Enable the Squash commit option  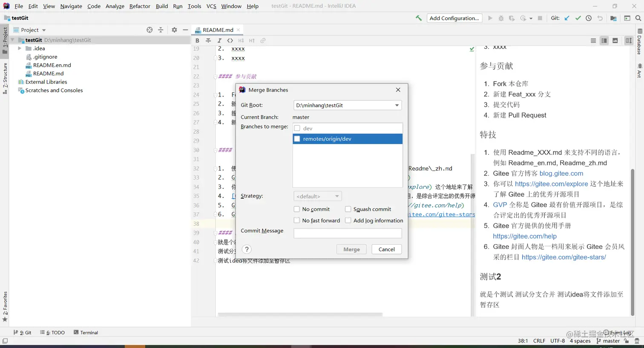[348, 209]
